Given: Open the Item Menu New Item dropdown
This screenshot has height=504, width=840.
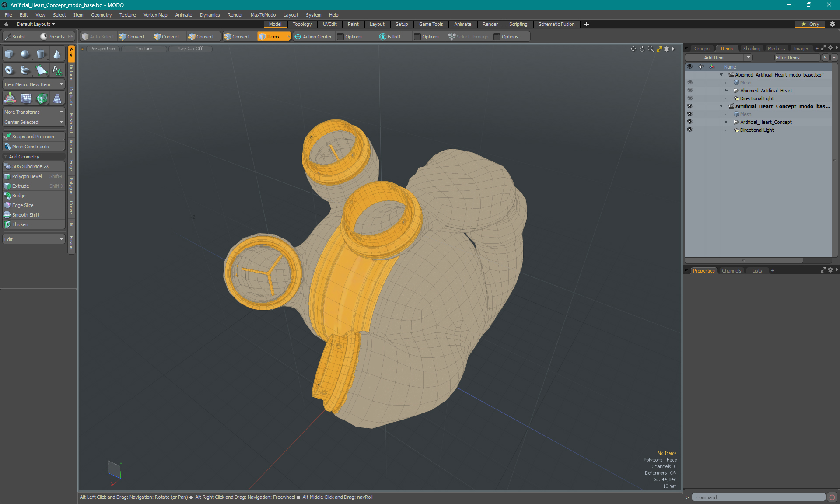Looking at the screenshot, I should 33,84.
